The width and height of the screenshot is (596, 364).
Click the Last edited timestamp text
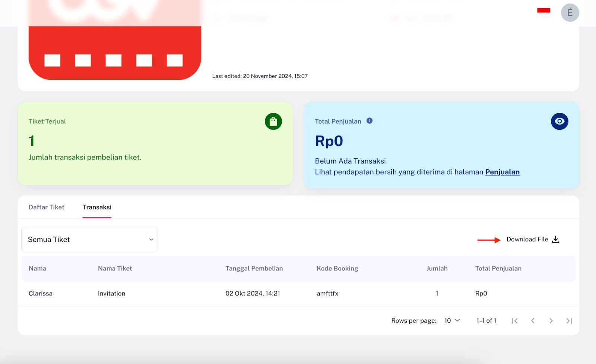(260, 76)
